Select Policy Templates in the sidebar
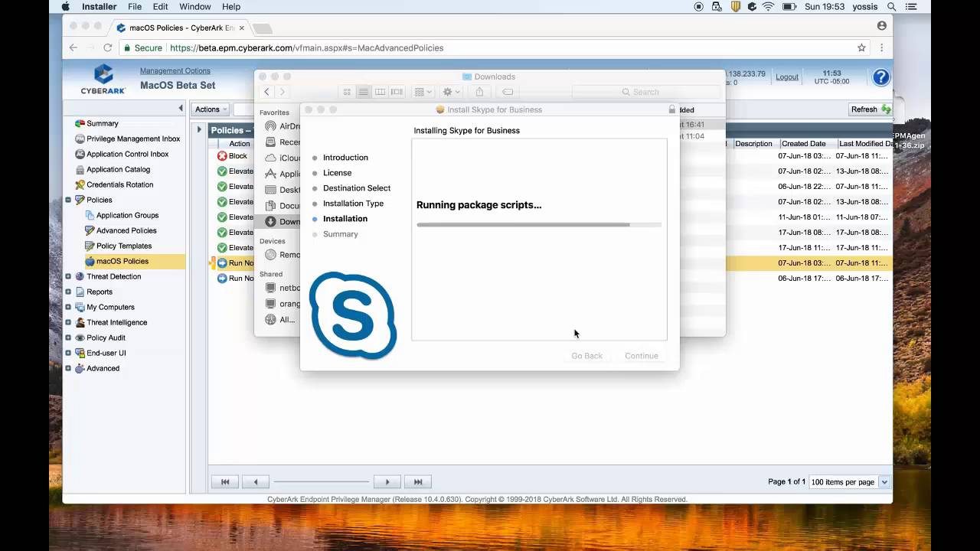Screen dimensions: 980x551 (124, 246)
